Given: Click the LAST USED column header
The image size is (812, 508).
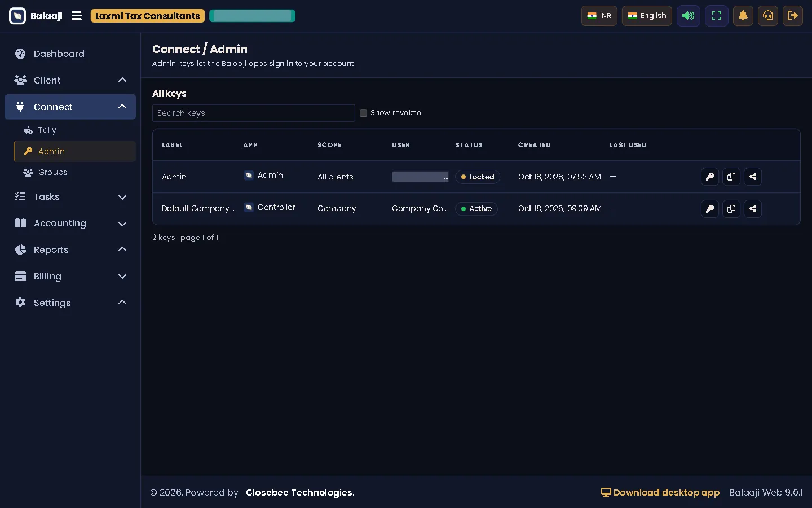Looking at the screenshot, I should click(628, 145).
